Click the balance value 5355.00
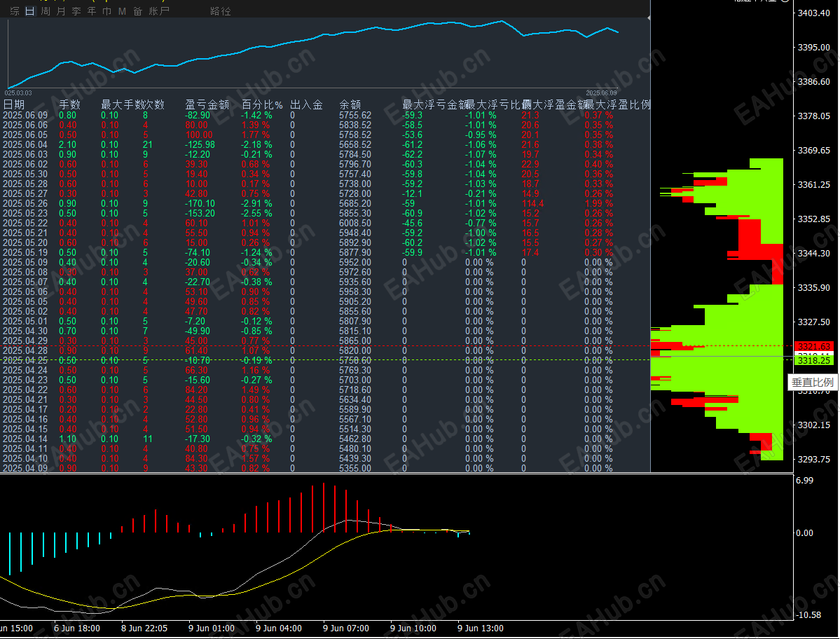Image resolution: width=840 pixels, height=639 pixels. 355,468
